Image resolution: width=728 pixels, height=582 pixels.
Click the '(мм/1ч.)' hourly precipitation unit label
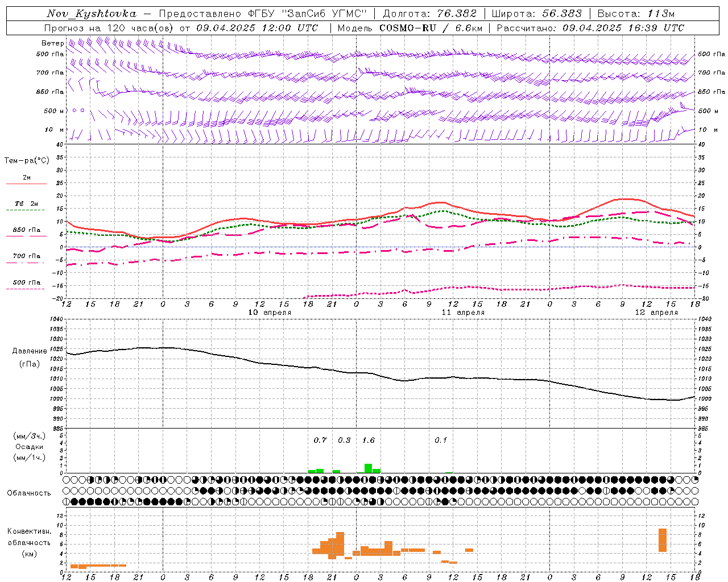[x=30, y=458]
